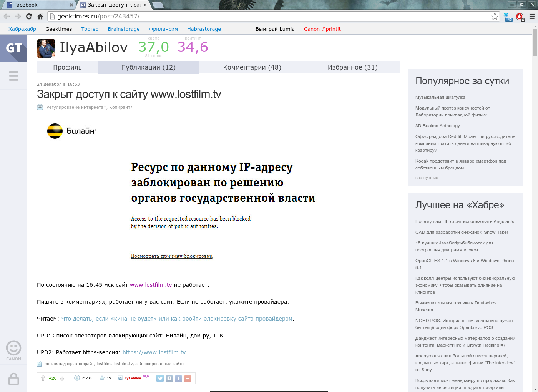Open CAD для разработки снежинок link

point(462,232)
